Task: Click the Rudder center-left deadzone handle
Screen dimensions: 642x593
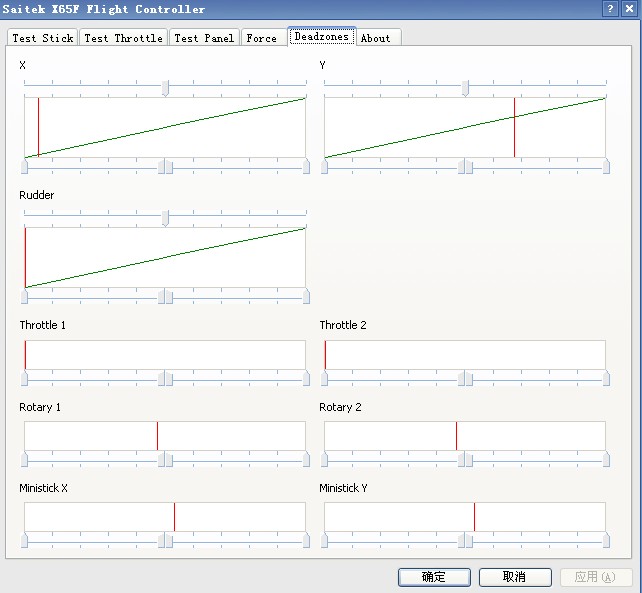Action: (x=161, y=296)
